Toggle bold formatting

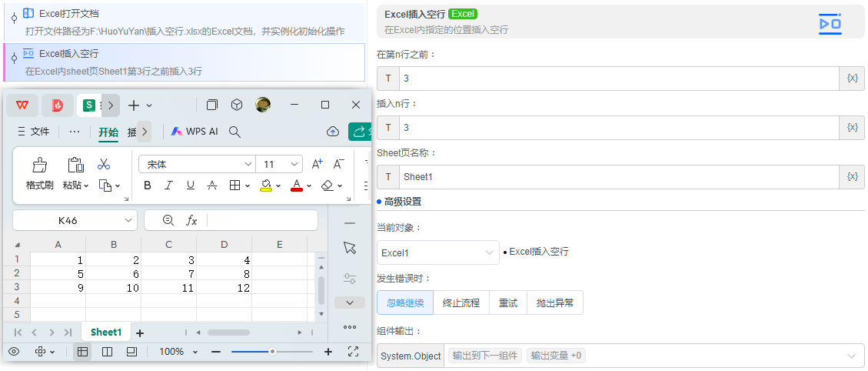(148, 185)
